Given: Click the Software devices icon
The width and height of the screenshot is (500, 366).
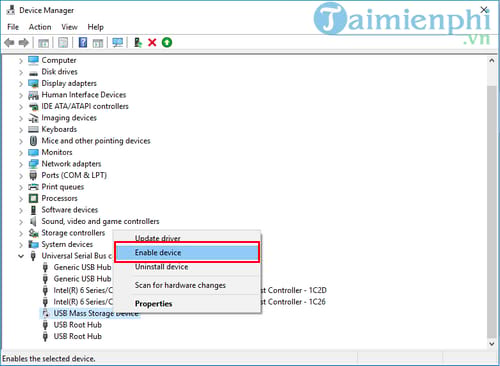Looking at the screenshot, I should 33,210.
